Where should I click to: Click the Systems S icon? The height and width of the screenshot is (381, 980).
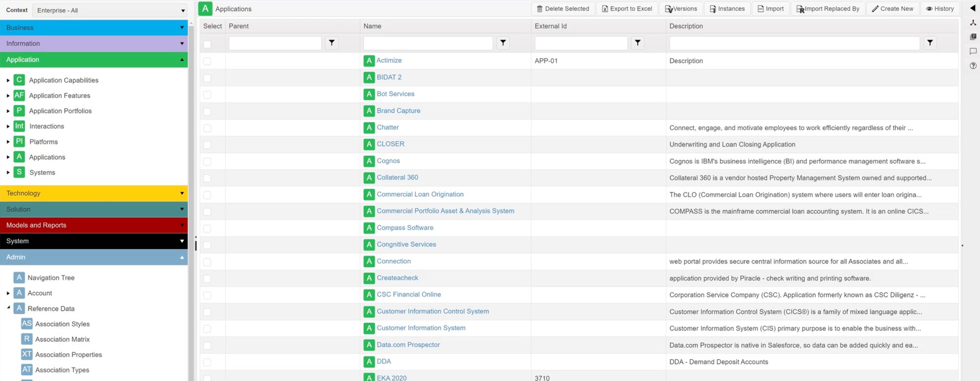[19, 172]
